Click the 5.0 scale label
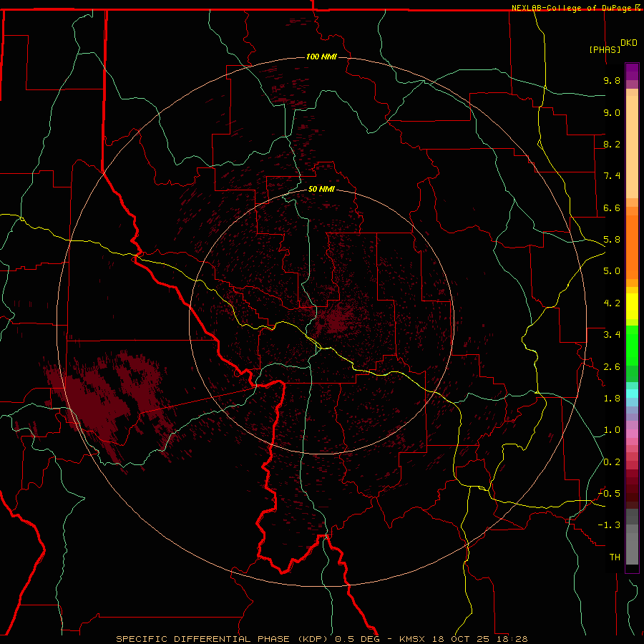Screen dimensions: 644x644 612,271
